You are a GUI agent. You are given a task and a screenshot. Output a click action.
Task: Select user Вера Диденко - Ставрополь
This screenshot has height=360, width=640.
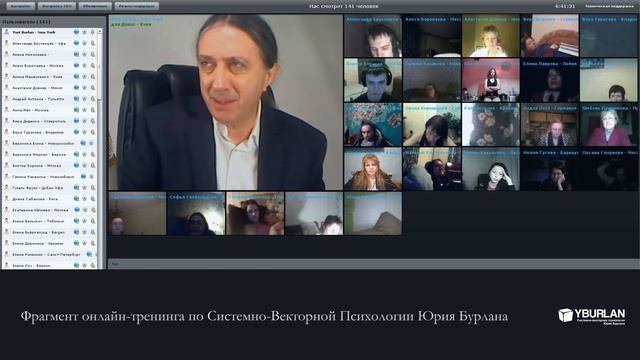click(39, 121)
